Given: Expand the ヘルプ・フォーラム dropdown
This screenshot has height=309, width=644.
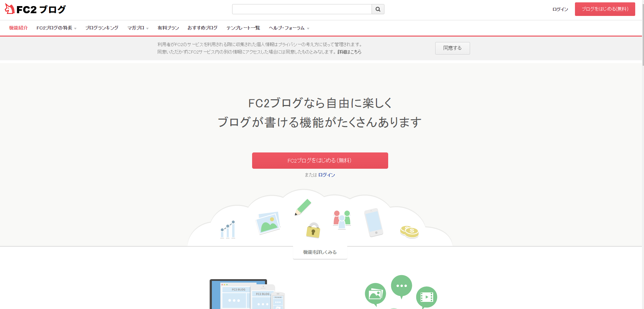Looking at the screenshot, I should [289, 28].
